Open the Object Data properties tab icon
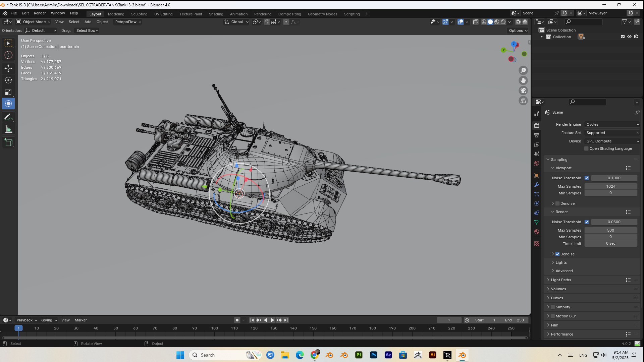The image size is (644, 362). [537, 222]
